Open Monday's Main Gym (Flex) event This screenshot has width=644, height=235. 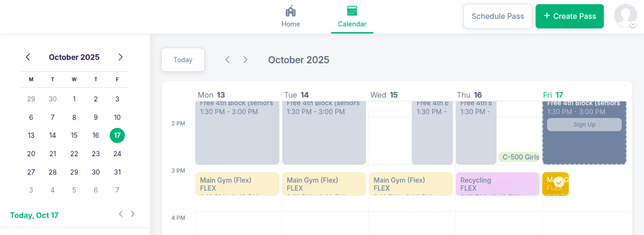pos(237,184)
